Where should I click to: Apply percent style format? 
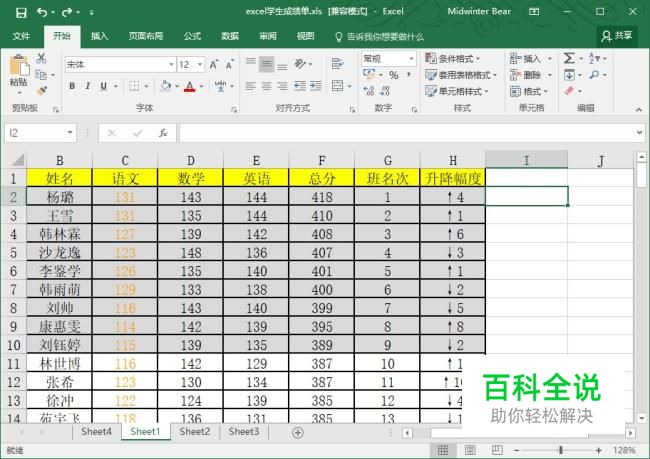tap(393, 75)
